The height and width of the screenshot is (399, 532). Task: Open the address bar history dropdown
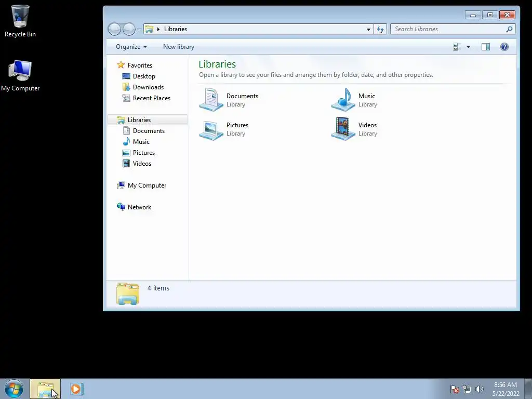[x=368, y=29]
